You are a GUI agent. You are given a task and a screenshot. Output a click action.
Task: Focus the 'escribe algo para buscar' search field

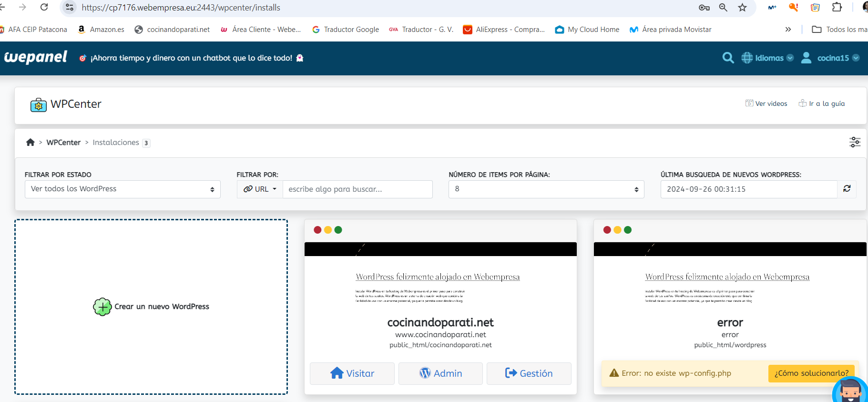coord(357,189)
